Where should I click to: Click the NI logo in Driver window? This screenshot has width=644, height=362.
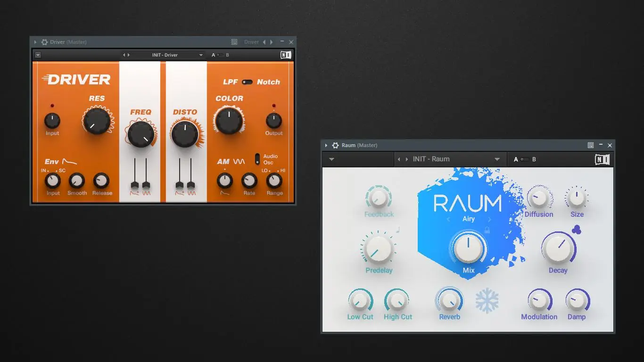coord(286,55)
